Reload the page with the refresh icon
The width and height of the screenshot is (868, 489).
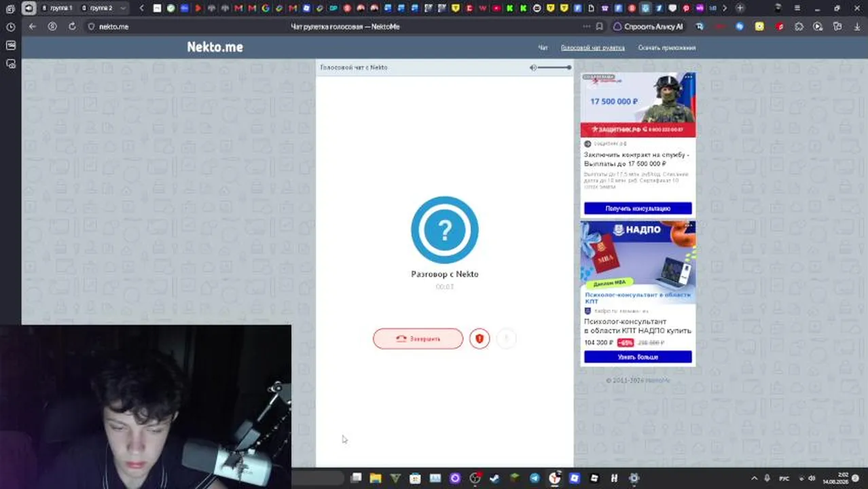click(x=72, y=26)
